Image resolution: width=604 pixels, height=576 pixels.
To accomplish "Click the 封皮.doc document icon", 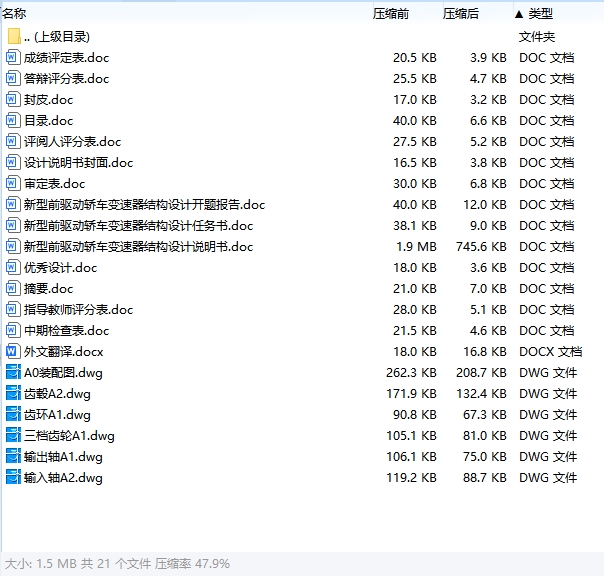I will [12, 99].
